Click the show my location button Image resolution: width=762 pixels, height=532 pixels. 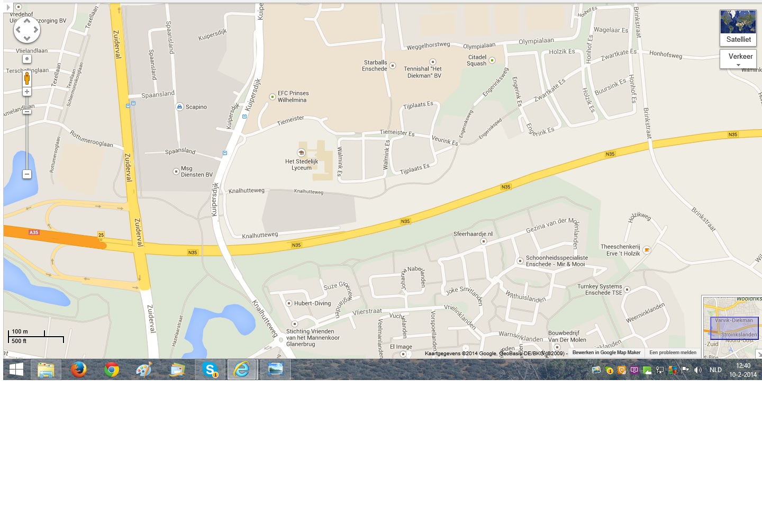click(x=27, y=59)
